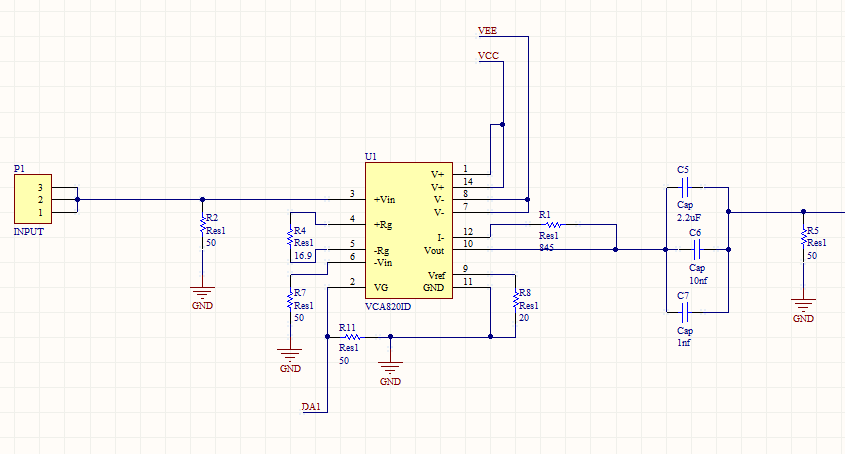Click the Vref pin label on U1
Image resolution: width=845 pixels, height=454 pixels.
(x=436, y=275)
